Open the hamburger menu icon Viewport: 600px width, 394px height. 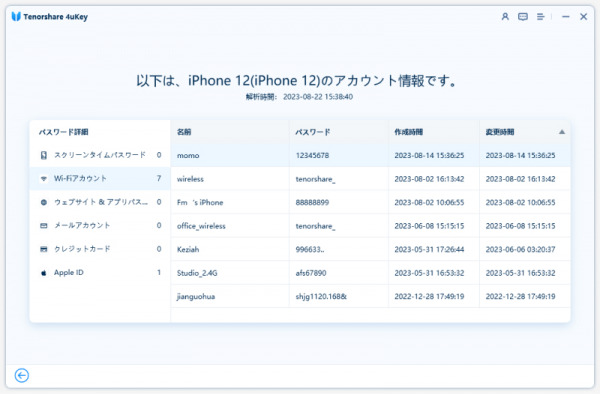pos(540,17)
